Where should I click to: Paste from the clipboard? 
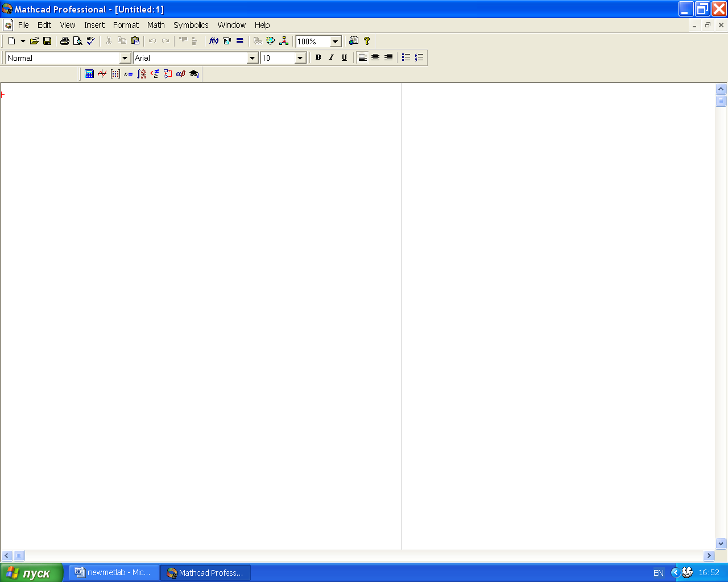point(135,41)
